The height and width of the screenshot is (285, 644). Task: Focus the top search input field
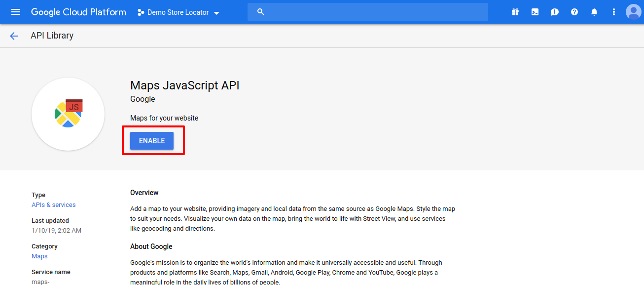tap(375, 12)
